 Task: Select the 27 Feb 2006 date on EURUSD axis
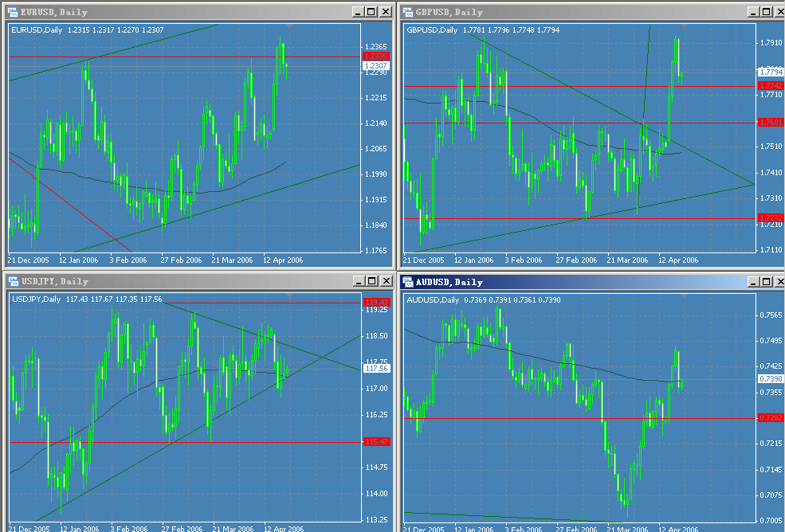tap(181, 260)
